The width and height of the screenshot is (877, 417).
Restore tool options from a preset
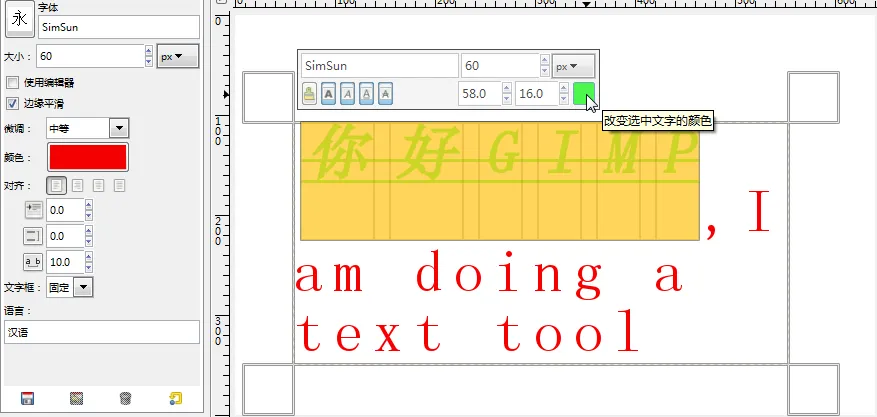pos(77,399)
